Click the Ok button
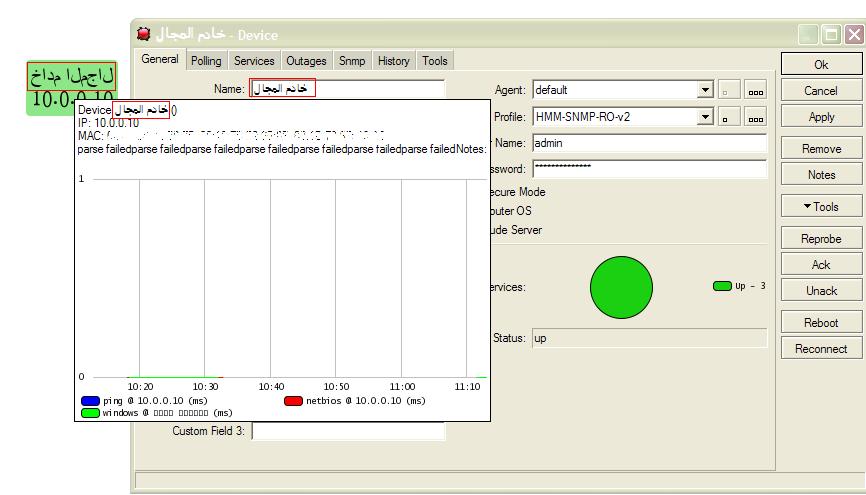The height and width of the screenshot is (495, 866). click(821, 65)
